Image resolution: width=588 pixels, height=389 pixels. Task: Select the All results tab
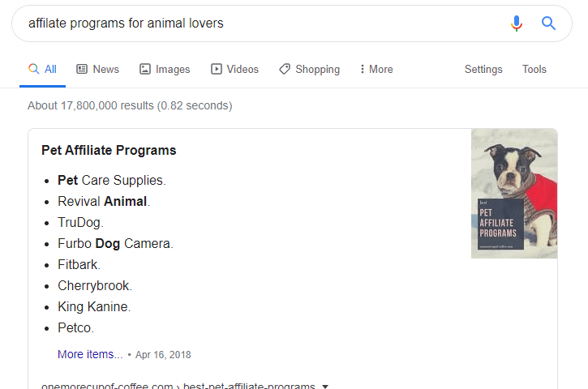pos(42,70)
